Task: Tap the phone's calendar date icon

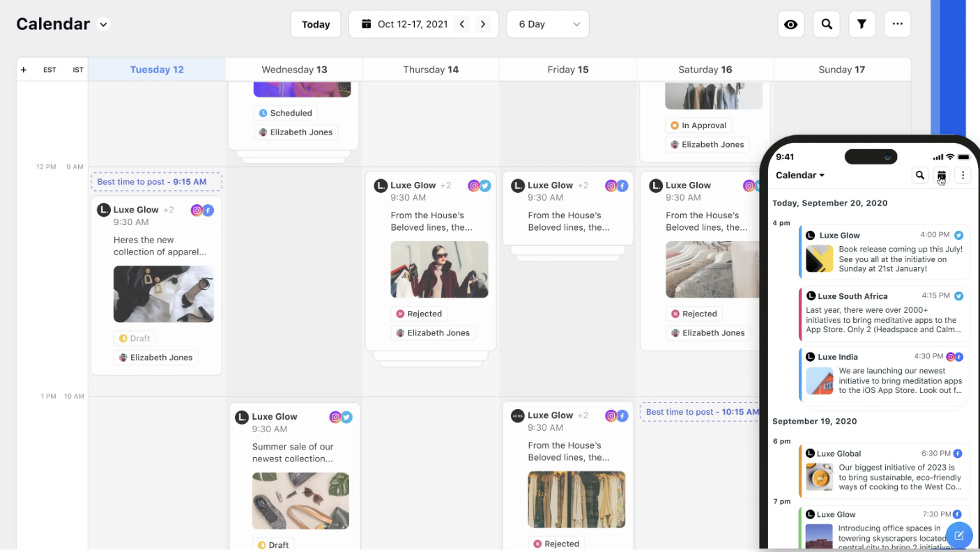Action: point(942,175)
